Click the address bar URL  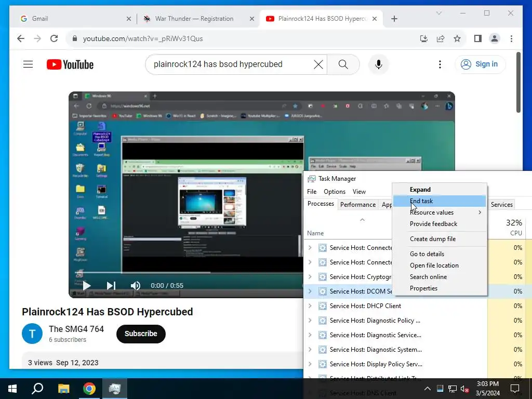pos(143,38)
